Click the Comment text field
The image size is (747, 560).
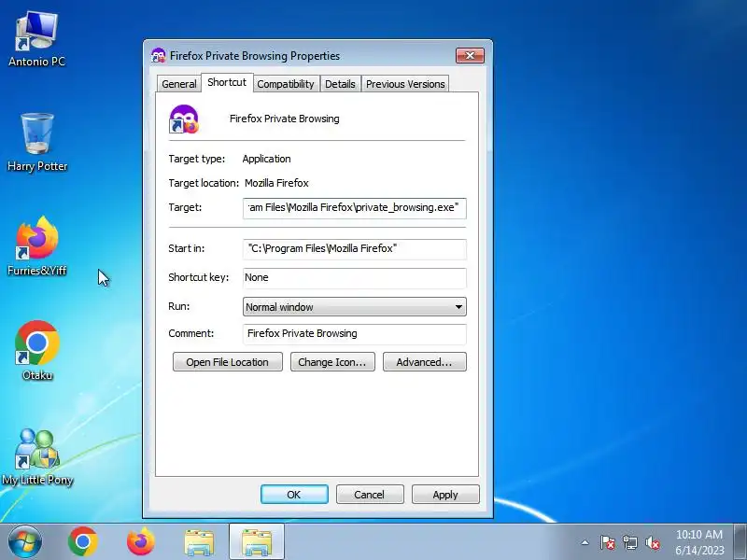pyautogui.click(x=355, y=334)
